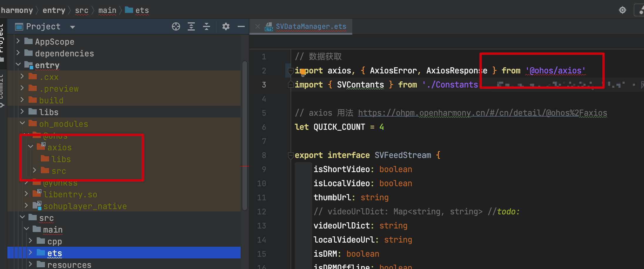This screenshot has width=644, height=269.
Task: Collapse the main folder
Action: point(26,229)
